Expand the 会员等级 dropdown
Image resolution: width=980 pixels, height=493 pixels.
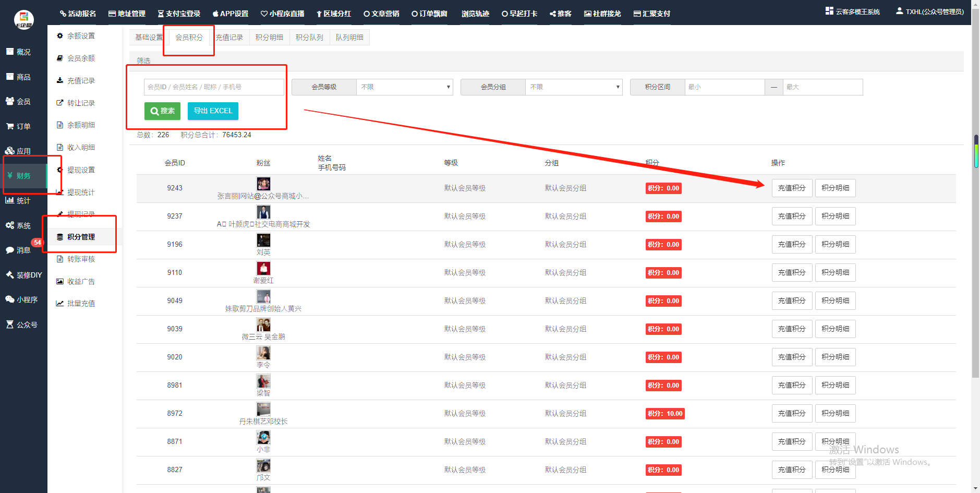tap(404, 87)
